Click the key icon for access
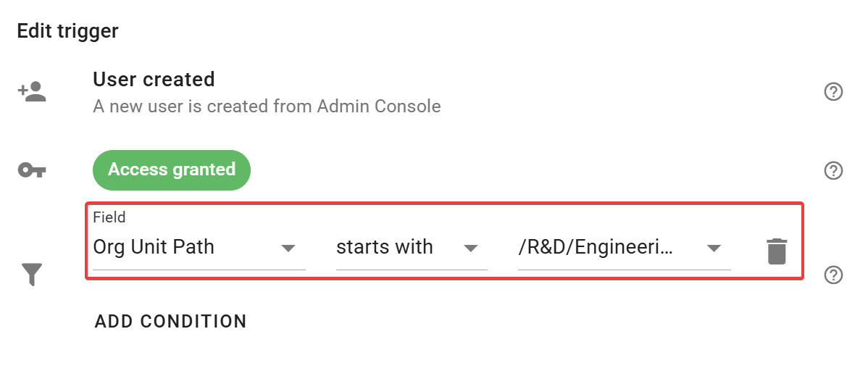 click(x=32, y=170)
